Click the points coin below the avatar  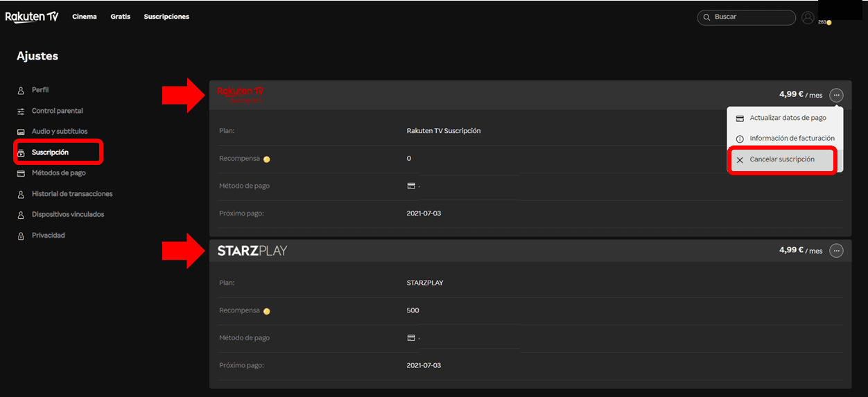828,23
